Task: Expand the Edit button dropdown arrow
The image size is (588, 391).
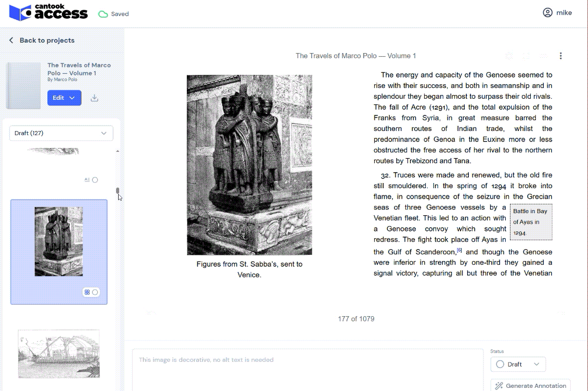Action: [72, 98]
